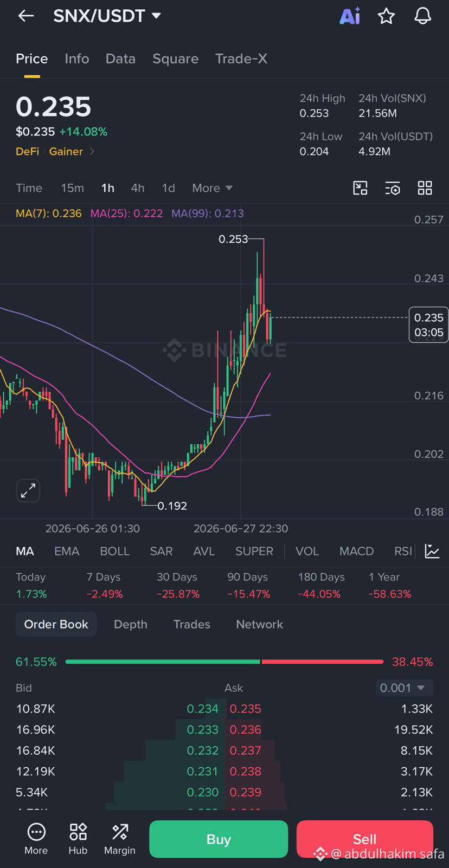
Task: Tap MA(99): 0.213 legend
Action: [x=208, y=213]
